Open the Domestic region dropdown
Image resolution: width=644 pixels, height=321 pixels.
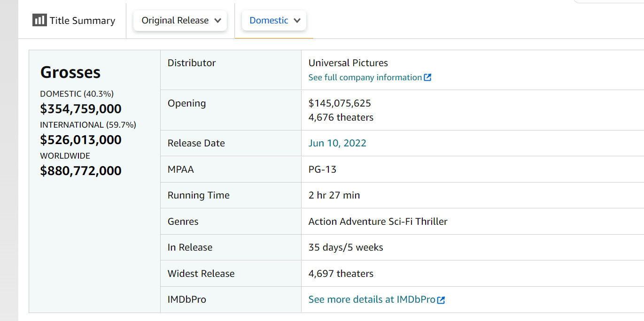[x=274, y=21]
